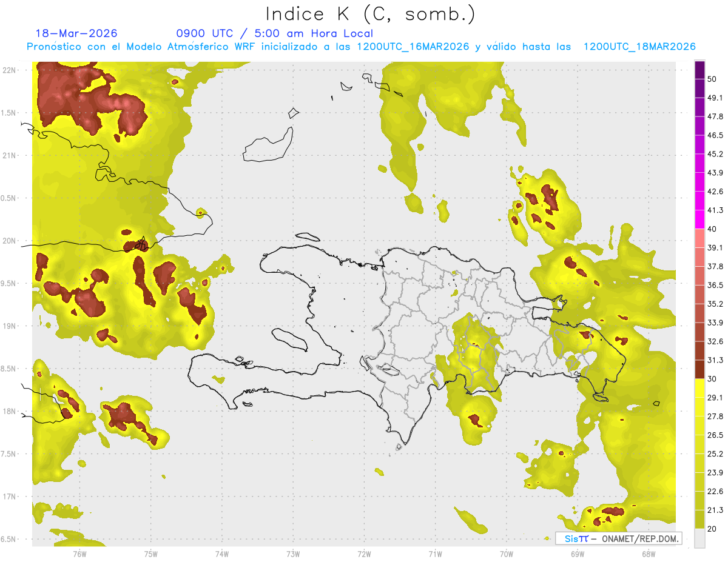Click the '18N' latitude label
Viewport: 728px width, 562px height.
(x=10, y=411)
